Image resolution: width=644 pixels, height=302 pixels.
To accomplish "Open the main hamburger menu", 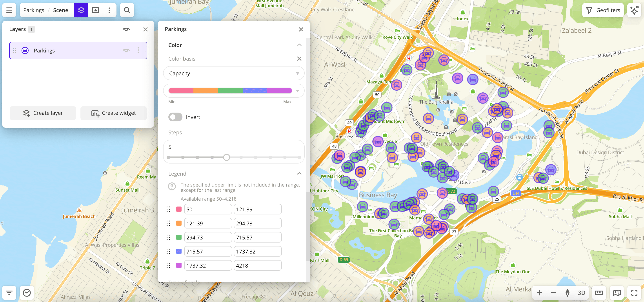I will [x=9, y=10].
